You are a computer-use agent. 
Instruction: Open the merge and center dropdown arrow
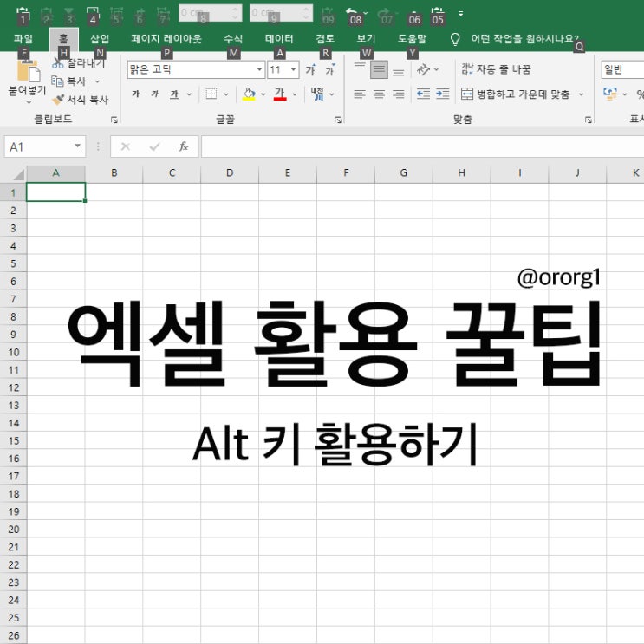pyautogui.click(x=581, y=94)
